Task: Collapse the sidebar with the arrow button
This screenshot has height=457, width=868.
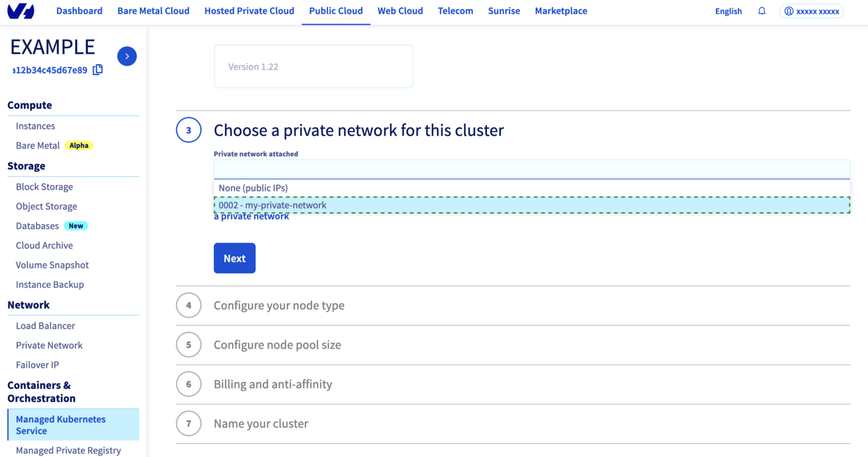Action: click(x=126, y=56)
